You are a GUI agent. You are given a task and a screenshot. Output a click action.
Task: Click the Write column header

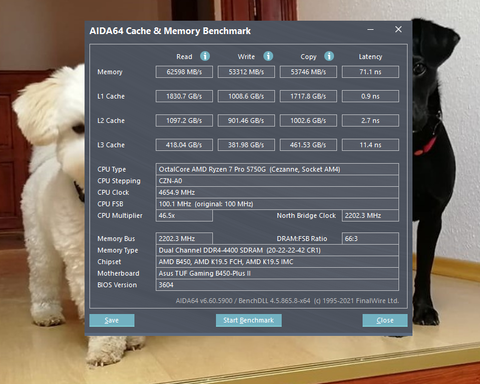[x=246, y=57]
